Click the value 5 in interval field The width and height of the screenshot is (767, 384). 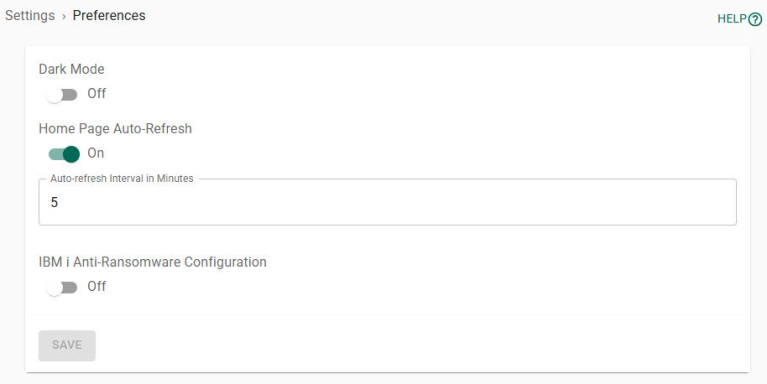[x=54, y=202]
